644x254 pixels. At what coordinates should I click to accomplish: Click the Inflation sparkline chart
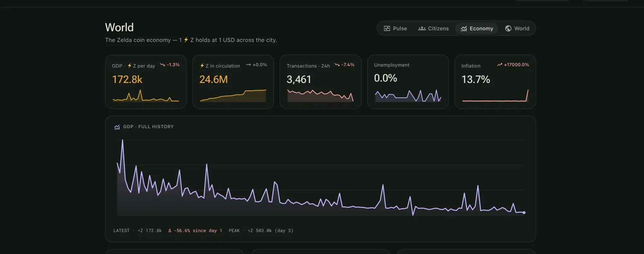pos(495,96)
